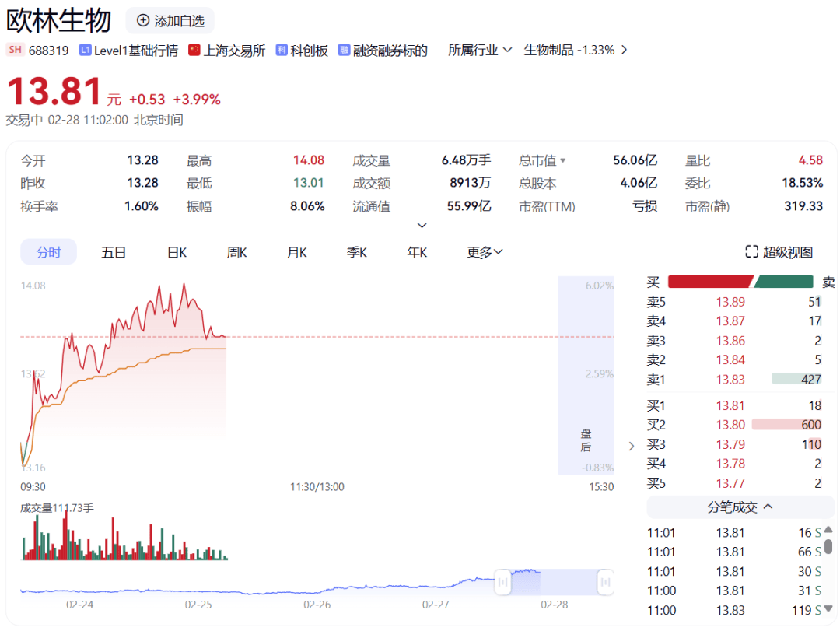Screen dimensions: 840x631
Task: Click the 委比 value 18.53%
Action: click(802, 183)
